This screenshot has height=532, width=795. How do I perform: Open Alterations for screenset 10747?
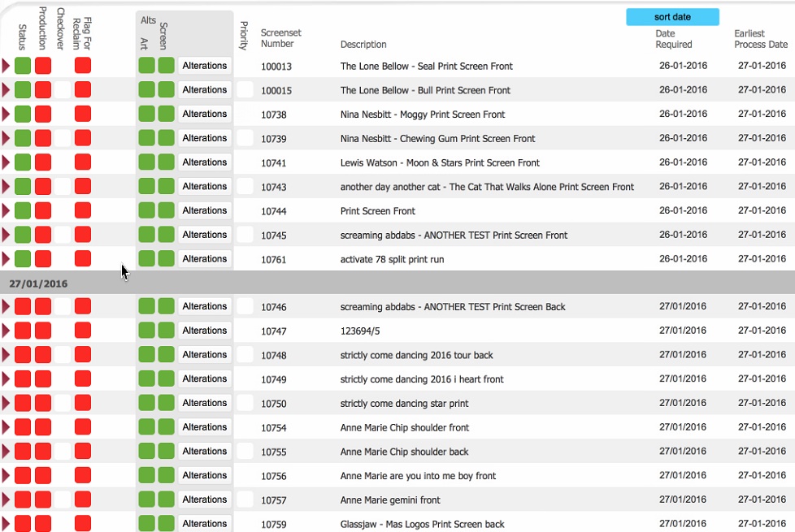pyautogui.click(x=205, y=331)
